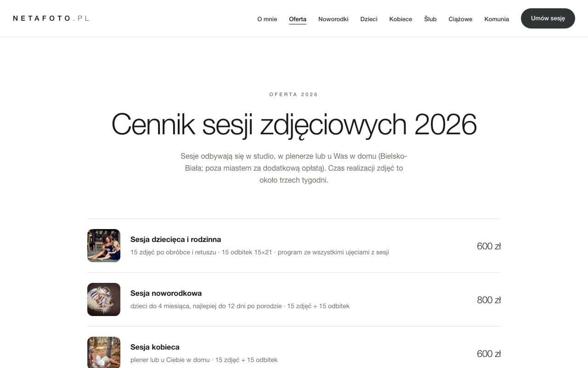
Task: Open the Sesja noworodkowa thumbnail
Action: pos(104,299)
